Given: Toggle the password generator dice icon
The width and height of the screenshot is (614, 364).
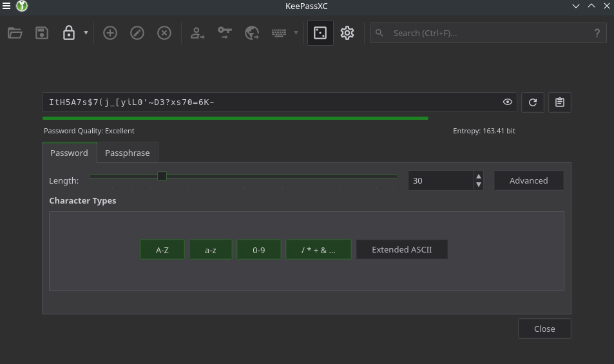Looking at the screenshot, I should (x=320, y=33).
